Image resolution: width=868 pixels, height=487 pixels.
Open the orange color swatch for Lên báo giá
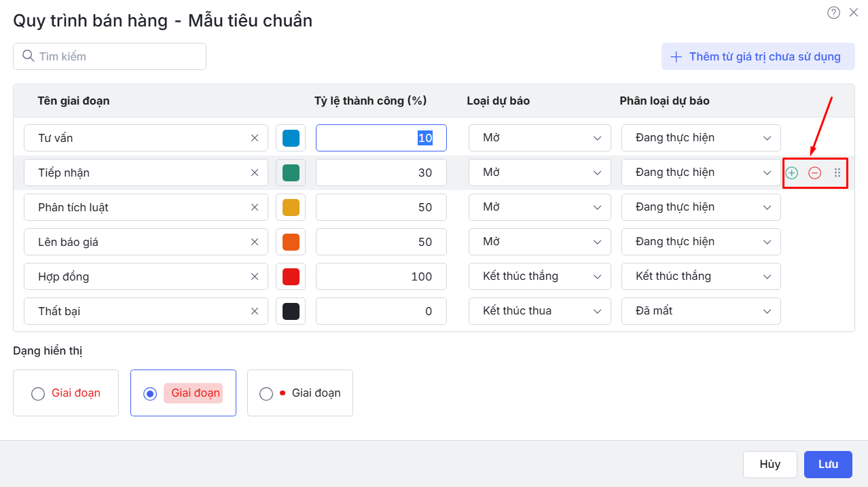click(291, 242)
